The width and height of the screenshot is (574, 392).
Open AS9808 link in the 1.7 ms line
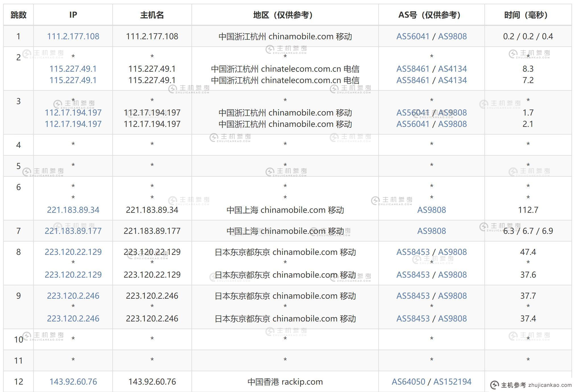coord(452,113)
